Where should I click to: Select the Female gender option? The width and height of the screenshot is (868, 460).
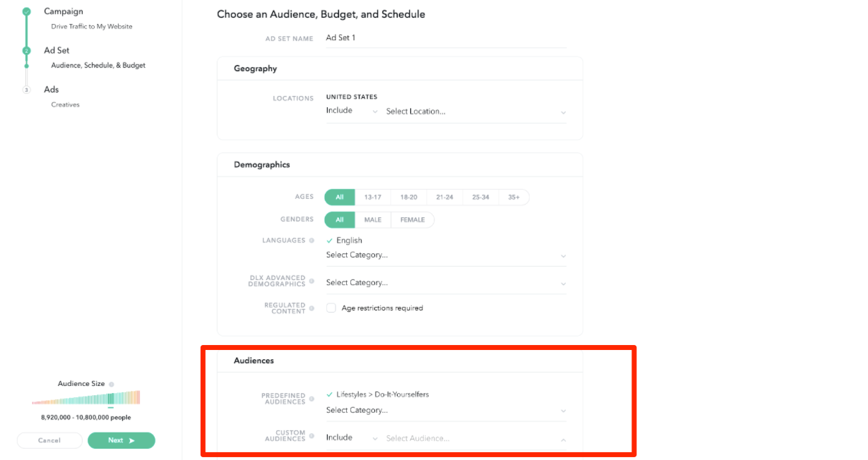[412, 220]
